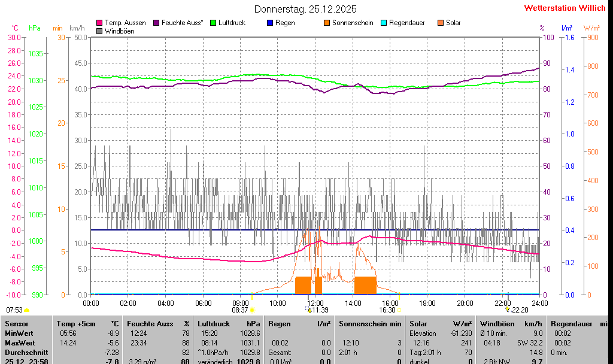Viewport: 613px width, 364px height.
Task: Click the yellow sun icon beside 07:53
Action: pyautogui.click(x=27, y=310)
